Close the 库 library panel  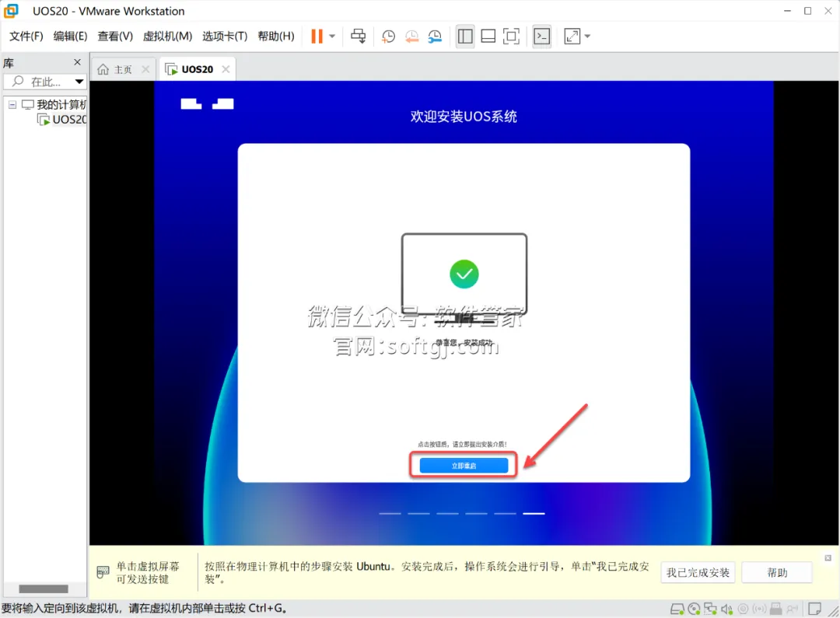tap(77, 62)
